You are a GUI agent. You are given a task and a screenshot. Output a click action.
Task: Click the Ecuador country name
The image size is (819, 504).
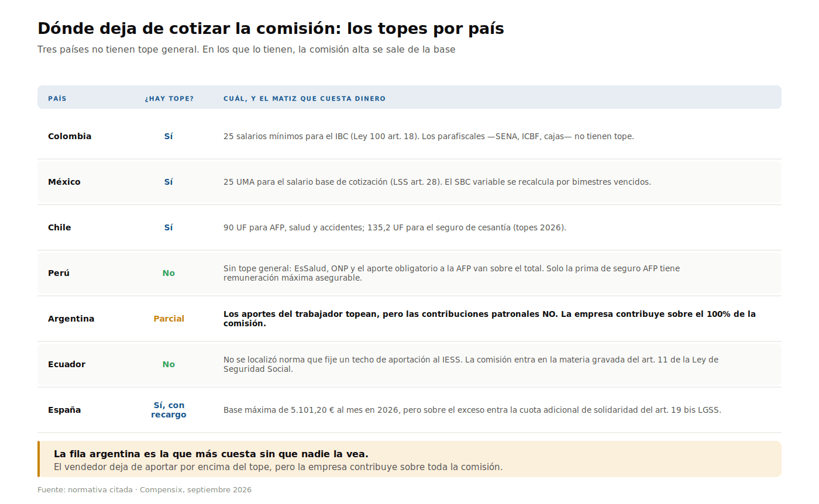[67, 364]
